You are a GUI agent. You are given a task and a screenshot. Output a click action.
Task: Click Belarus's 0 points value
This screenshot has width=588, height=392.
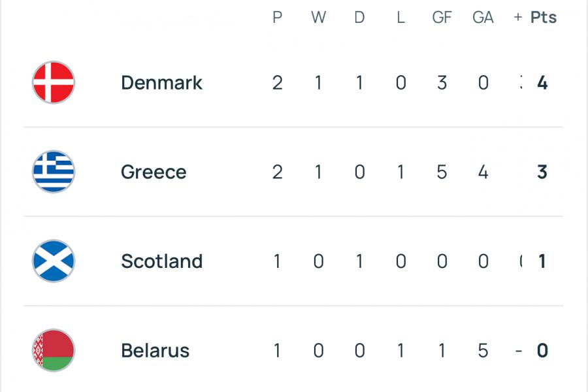click(x=542, y=351)
